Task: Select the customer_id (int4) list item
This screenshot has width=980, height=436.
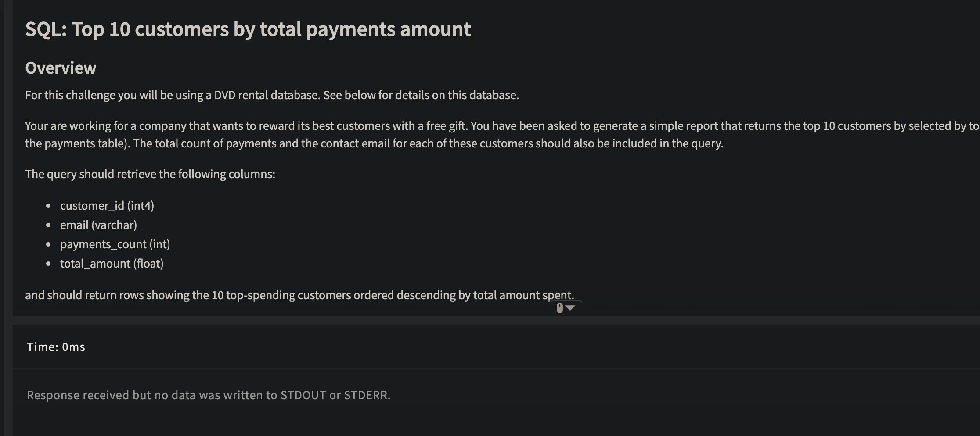Action: 107,205
